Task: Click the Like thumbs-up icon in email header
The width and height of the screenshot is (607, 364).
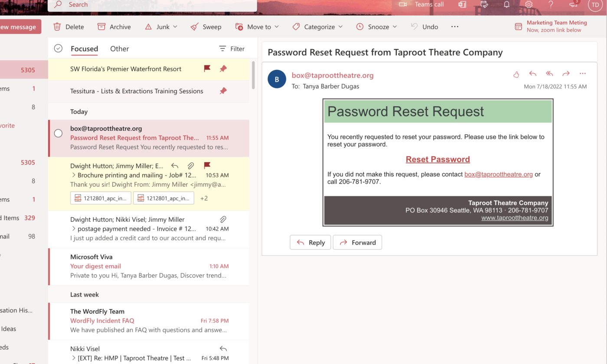Action: click(516, 74)
